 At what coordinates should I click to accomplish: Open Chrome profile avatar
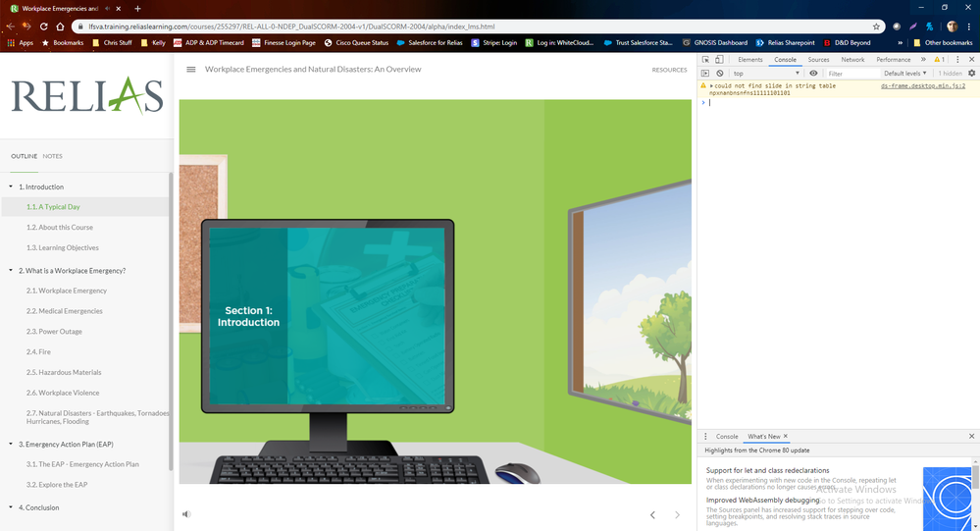(953, 27)
